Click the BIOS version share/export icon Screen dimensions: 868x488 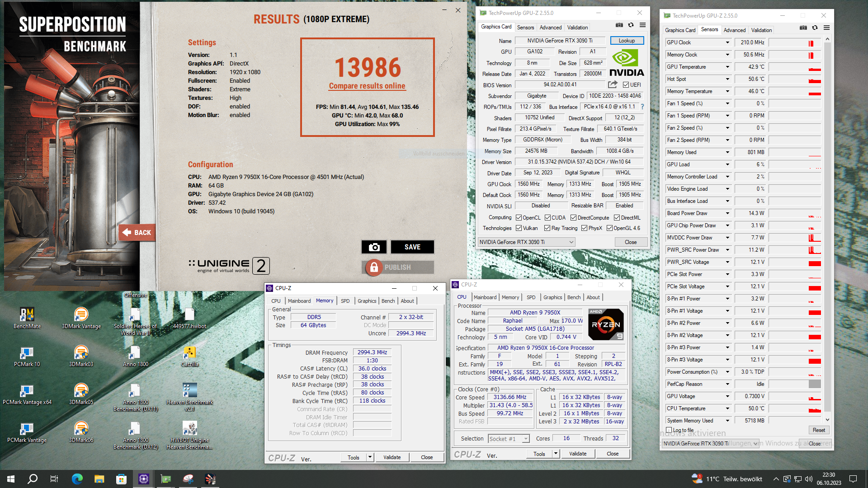[613, 84]
